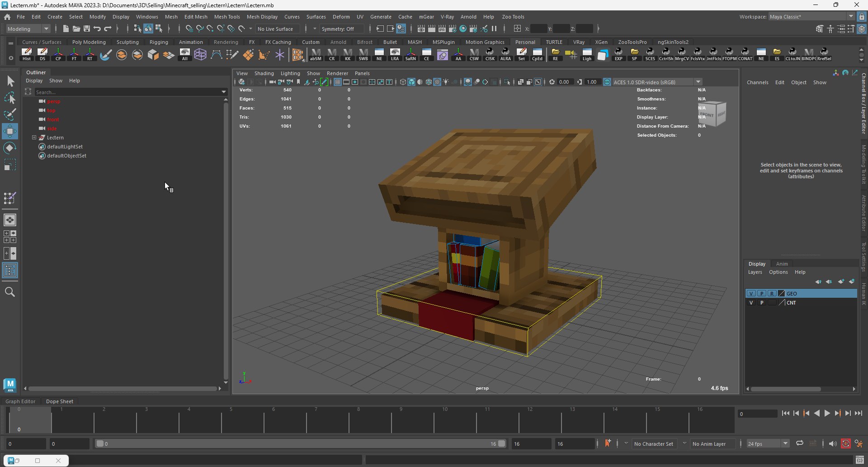Click the CP center pivot shelf icon
This screenshot has height=467, width=868.
click(x=58, y=54)
